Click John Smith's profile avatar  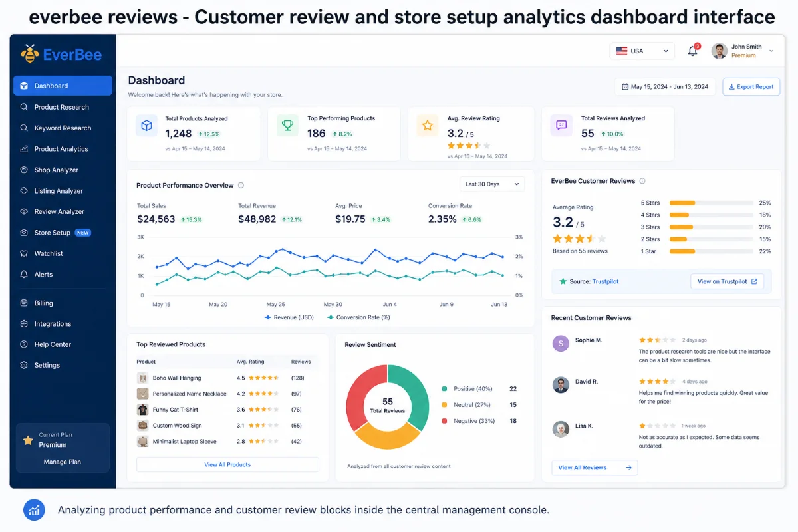tap(719, 51)
